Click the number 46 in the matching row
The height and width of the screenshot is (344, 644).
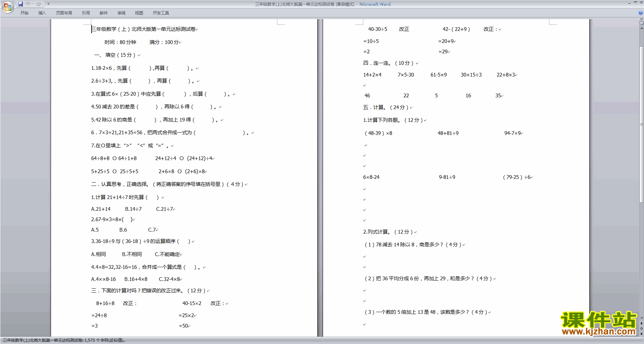coord(367,96)
